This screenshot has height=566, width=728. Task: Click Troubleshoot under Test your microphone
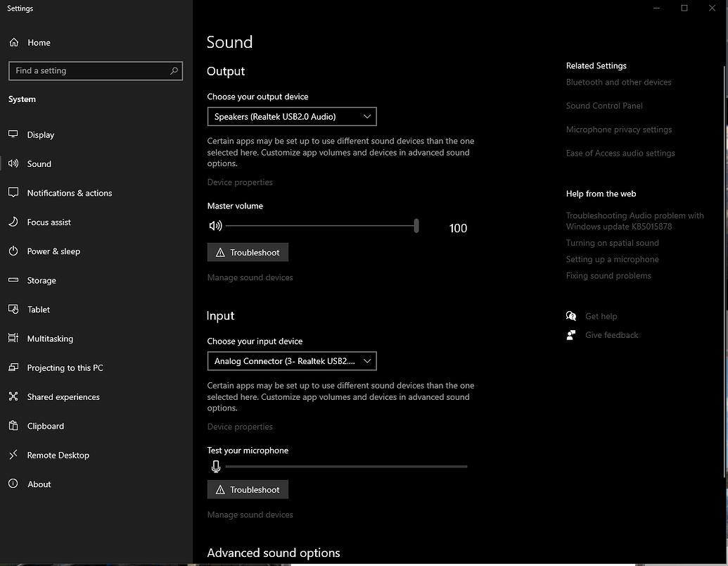point(248,489)
